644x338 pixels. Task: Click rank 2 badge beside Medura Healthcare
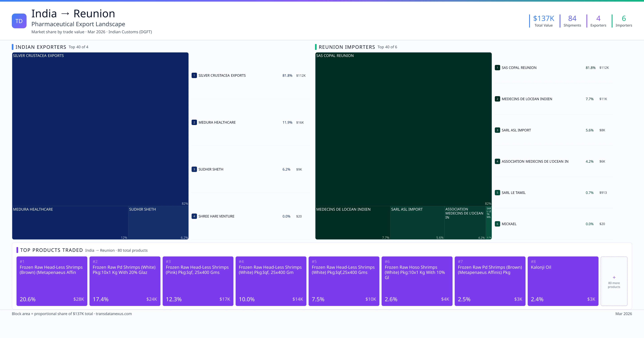(x=194, y=122)
